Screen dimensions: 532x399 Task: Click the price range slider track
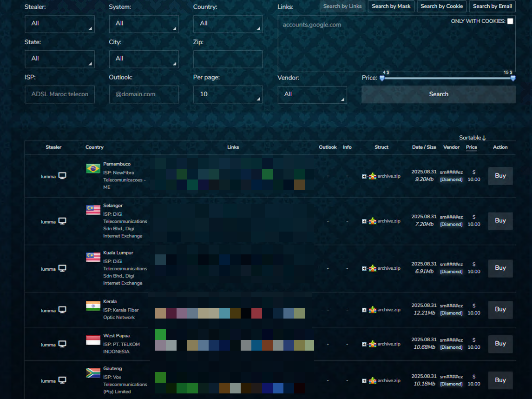(447, 78)
